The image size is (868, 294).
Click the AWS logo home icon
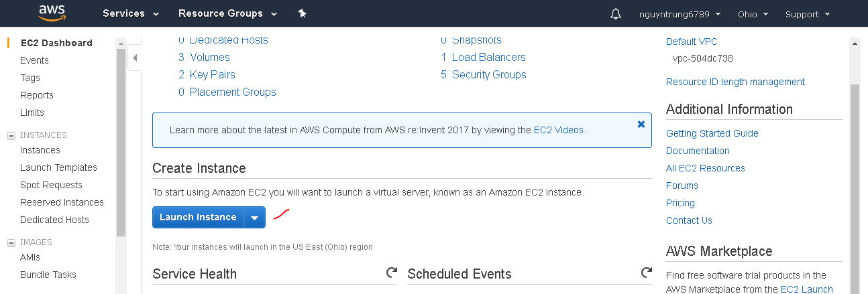(x=52, y=13)
